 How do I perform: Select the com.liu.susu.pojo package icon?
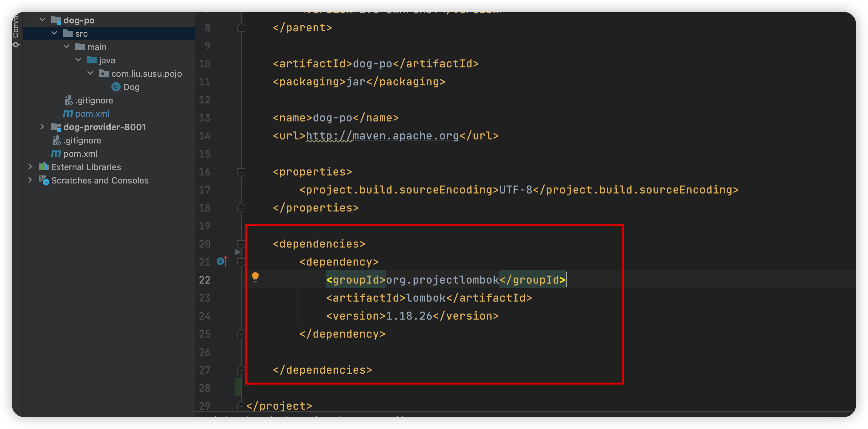tap(104, 73)
